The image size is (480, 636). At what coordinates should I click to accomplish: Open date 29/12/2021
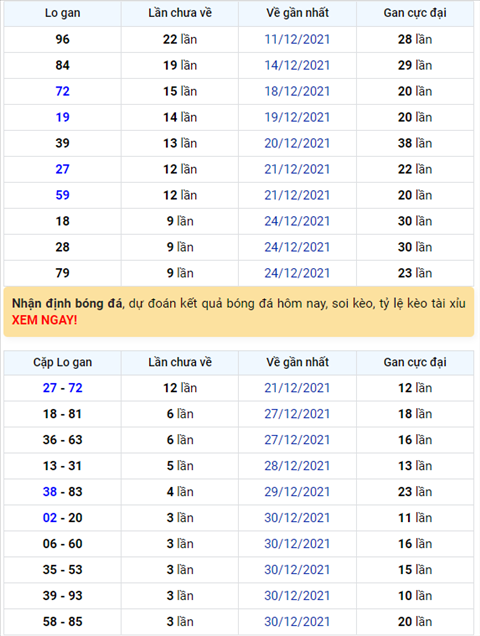(x=297, y=492)
